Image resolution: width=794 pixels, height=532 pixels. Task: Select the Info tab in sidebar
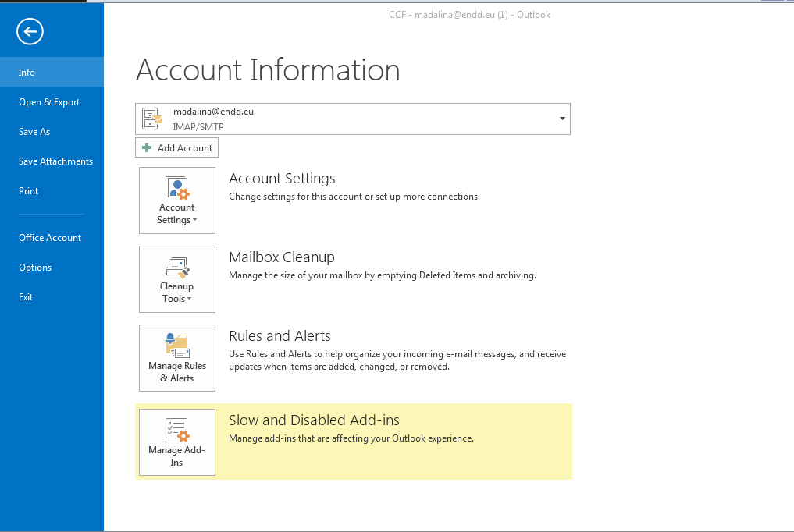coord(27,73)
